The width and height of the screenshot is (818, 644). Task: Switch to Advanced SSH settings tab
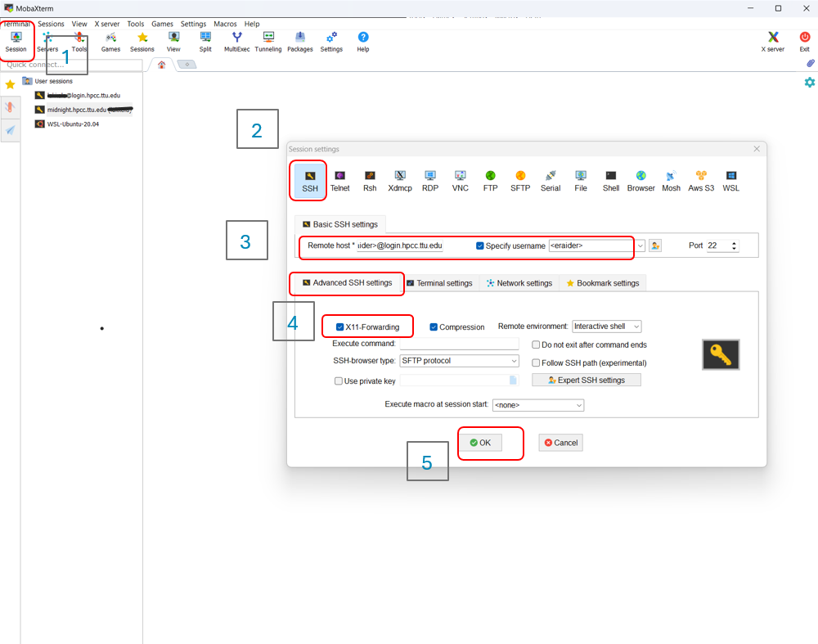click(x=348, y=283)
